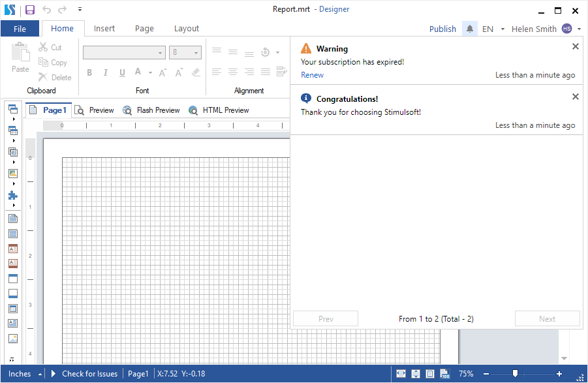Click the HS user avatar
The image size is (588, 383).
coord(566,29)
